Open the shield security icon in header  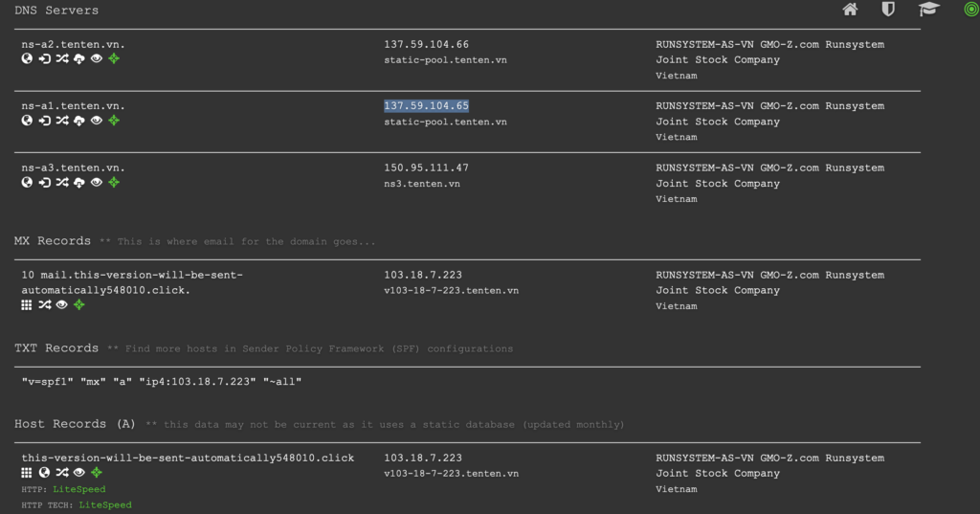tap(888, 10)
